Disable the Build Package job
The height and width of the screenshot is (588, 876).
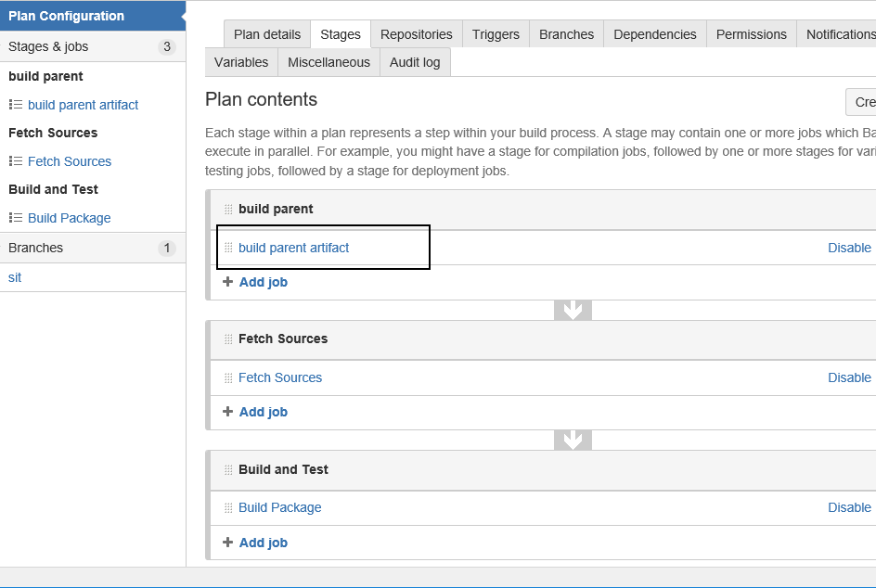(x=848, y=507)
